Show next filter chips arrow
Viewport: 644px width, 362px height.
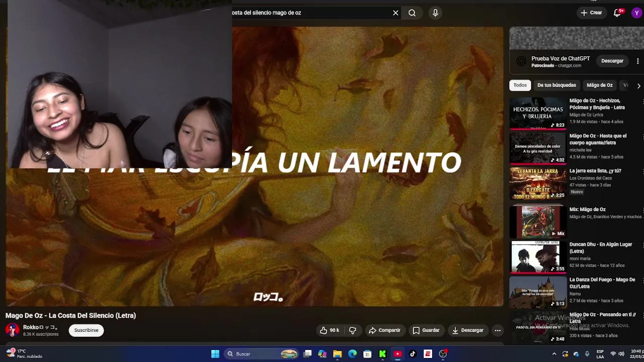point(638,85)
